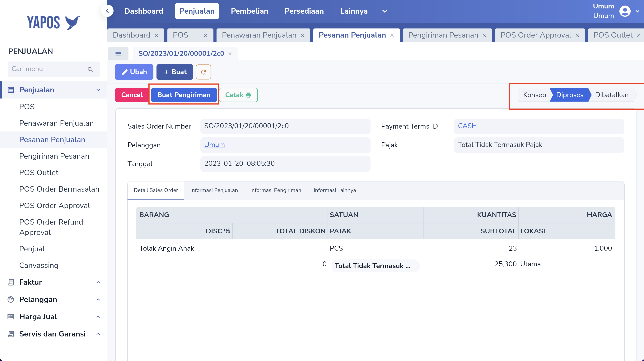Viewport: 644px width, 361px height.
Task: Close the POS tab
Action: (x=206, y=35)
